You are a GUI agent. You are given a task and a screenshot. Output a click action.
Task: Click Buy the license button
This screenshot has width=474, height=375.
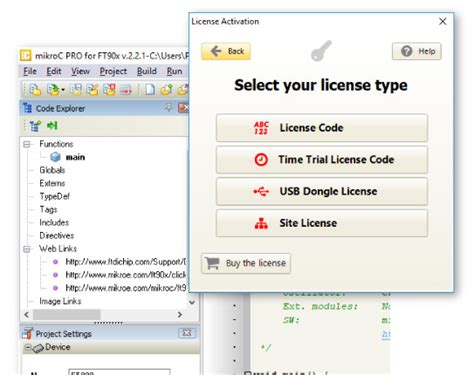pyautogui.click(x=246, y=263)
